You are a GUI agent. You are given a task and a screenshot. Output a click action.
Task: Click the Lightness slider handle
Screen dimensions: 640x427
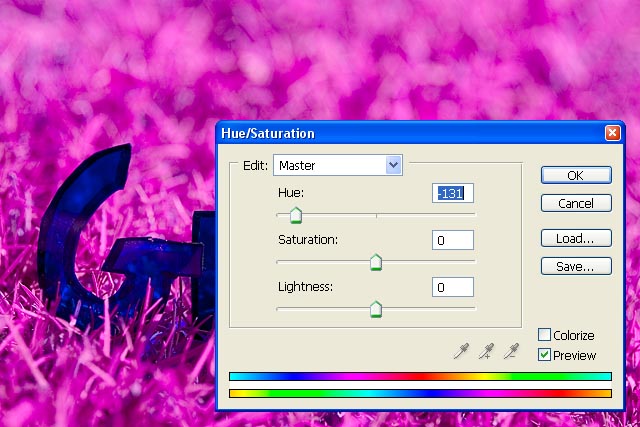coord(376,310)
